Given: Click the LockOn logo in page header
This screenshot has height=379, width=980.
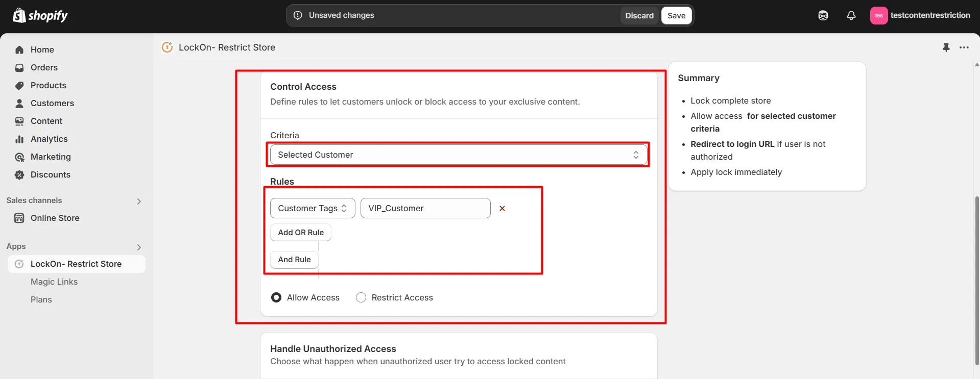Looking at the screenshot, I should [167, 47].
